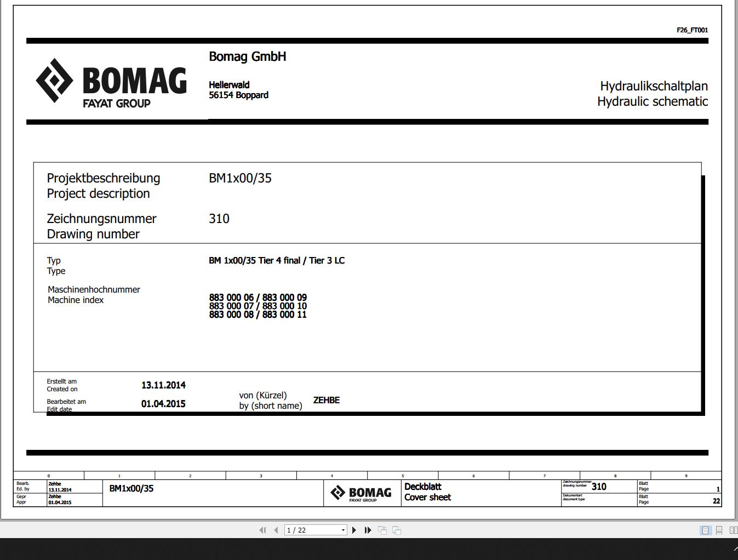Click the drawing number 310 text
Viewport: 738px width, 560px height.
tap(219, 219)
